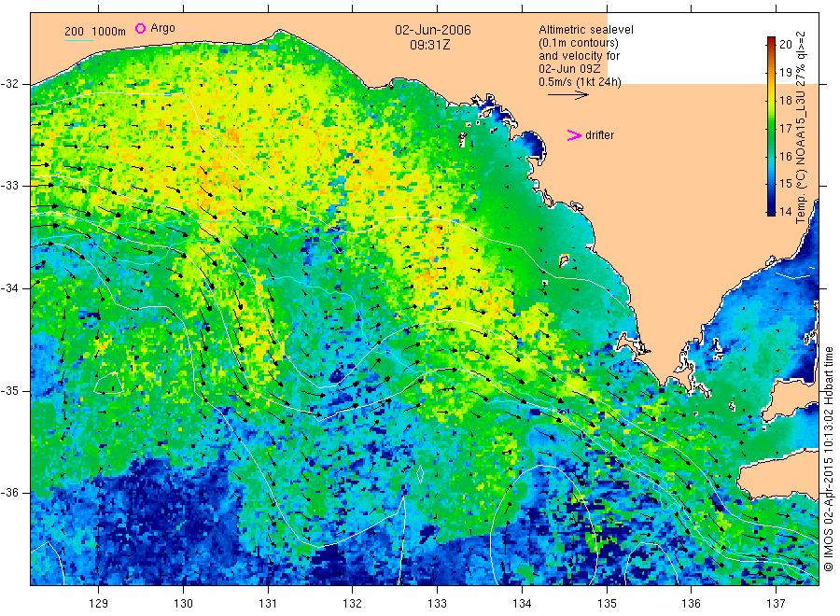This screenshot has width=840, height=616.
Task: Click the 131 longitude axis label
Action: pos(268,604)
